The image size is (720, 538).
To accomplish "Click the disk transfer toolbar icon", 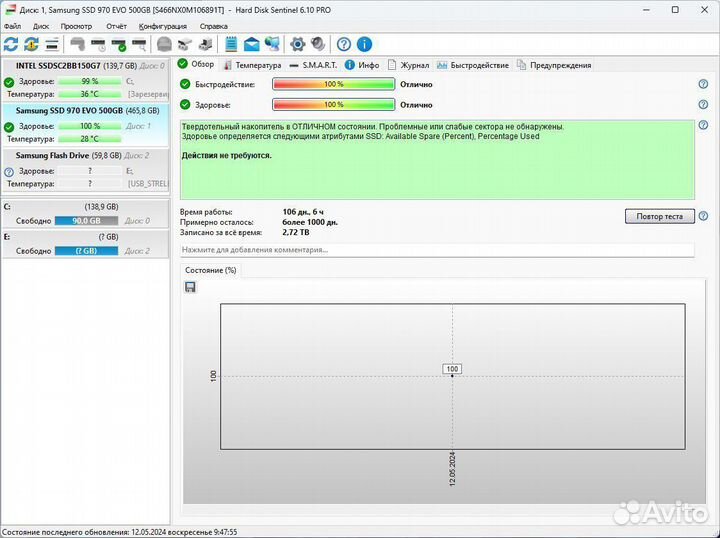I will [x=185, y=44].
